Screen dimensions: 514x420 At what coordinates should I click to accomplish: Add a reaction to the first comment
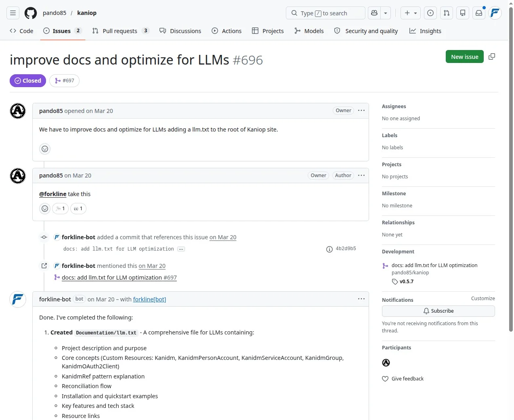click(x=45, y=149)
